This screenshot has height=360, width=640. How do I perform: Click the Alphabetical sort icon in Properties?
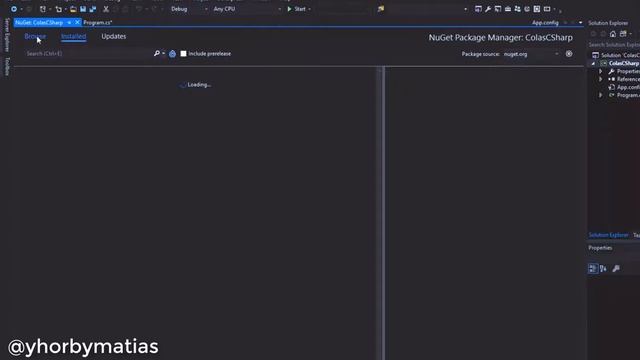coord(603,268)
